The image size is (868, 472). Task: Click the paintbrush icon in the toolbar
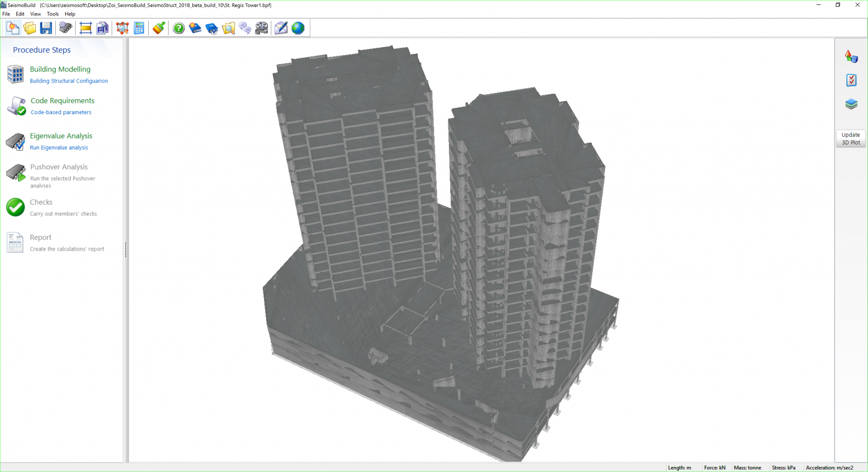[x=159, y=28]
